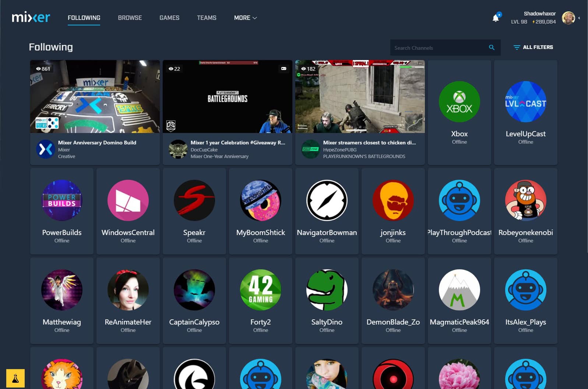Screen dimensions: 588x389
Task: Click the Shadowhaxor profile picture
Action: (x=568, y=18)
